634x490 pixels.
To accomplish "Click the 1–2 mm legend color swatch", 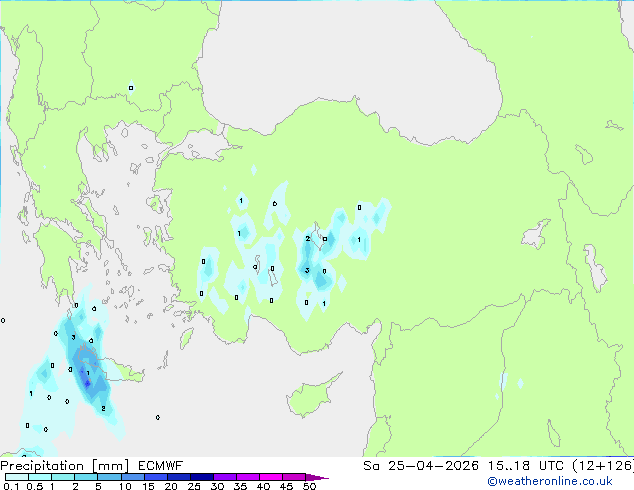I will point(63,477).
